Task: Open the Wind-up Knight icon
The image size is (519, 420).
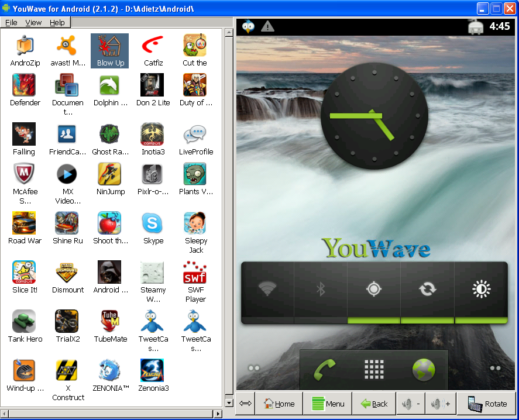Action: (x=24, y=370)
